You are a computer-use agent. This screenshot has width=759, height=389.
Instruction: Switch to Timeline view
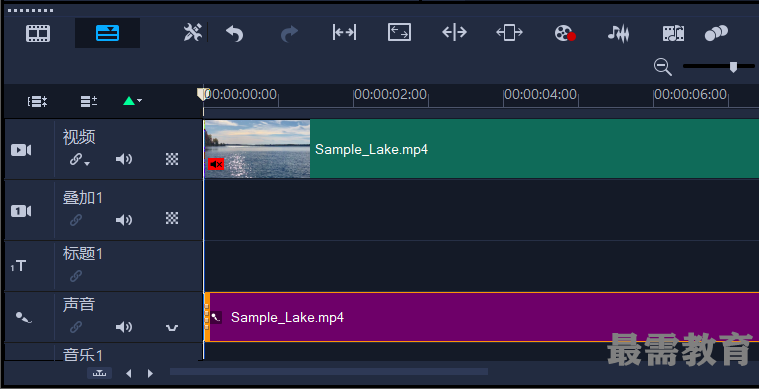(107, 33)
